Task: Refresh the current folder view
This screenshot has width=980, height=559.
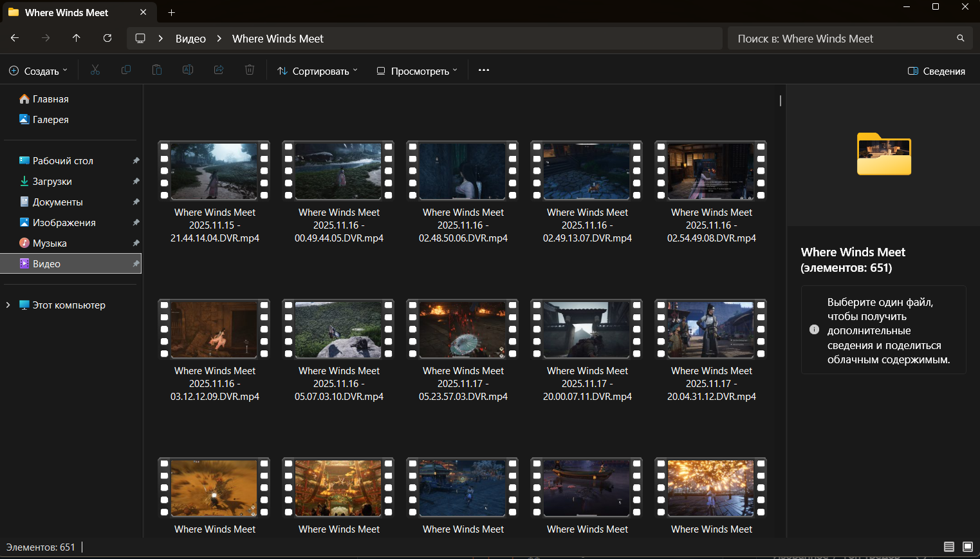Action: (107, 39)
